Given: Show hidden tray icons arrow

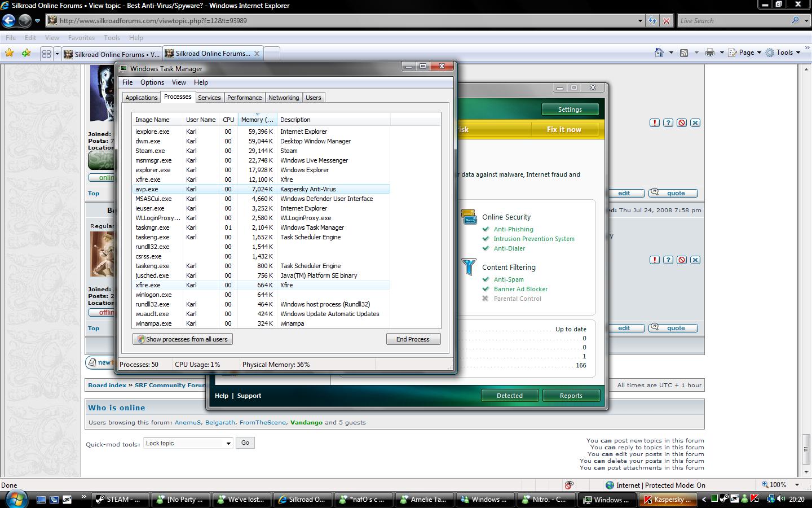Looking at the screenshot, I should [704, 500].
